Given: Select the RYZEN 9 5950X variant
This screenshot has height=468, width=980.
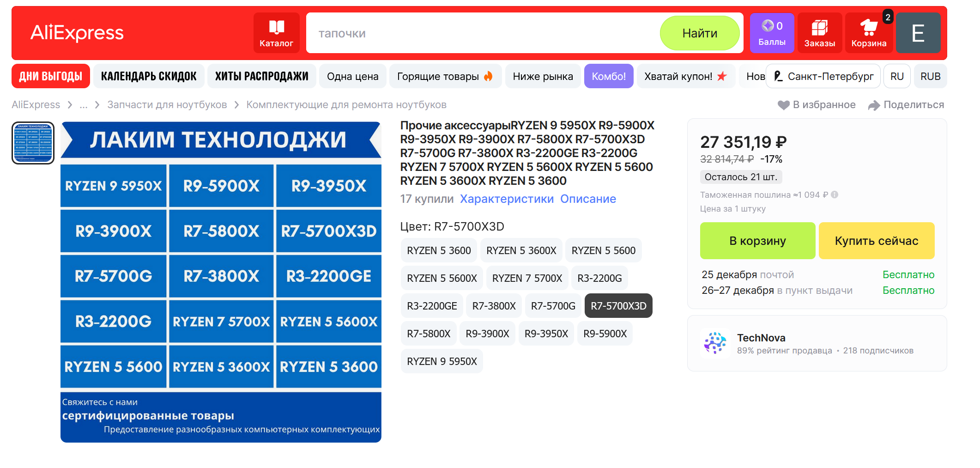Looking at the screenshot, I should [x=442, y=361].
